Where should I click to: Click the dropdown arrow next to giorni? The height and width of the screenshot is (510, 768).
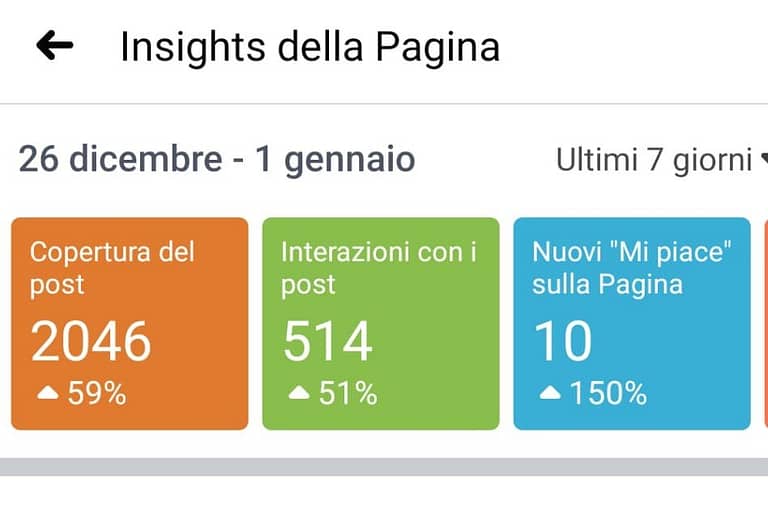click(764, 158)
